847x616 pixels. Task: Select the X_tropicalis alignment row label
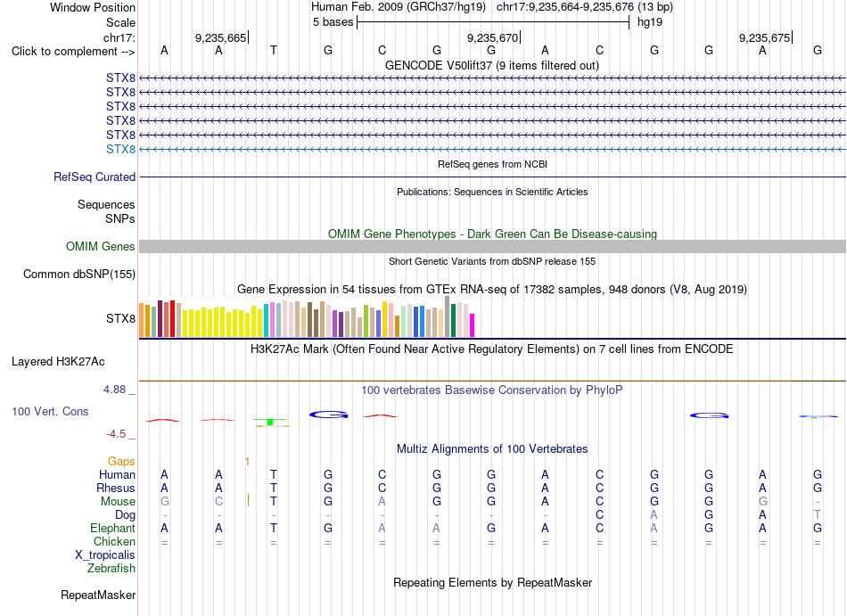tap(105, 555)
